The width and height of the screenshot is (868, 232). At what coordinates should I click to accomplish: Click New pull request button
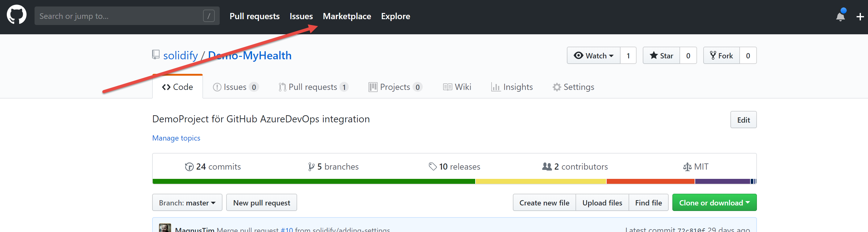coord(261,202)
